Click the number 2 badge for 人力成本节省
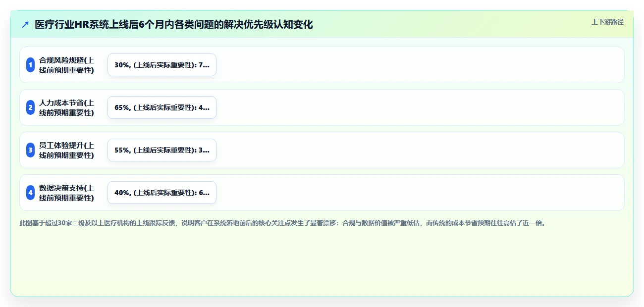This screenshot has height=307, width=644. coord(30,107)
